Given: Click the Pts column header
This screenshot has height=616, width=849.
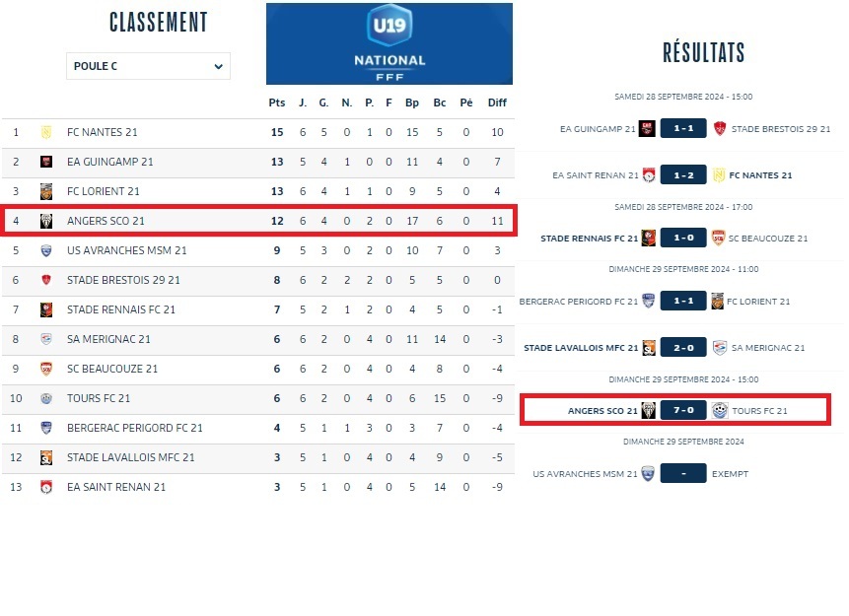Looking at the screenshot, I should [276, 103].
